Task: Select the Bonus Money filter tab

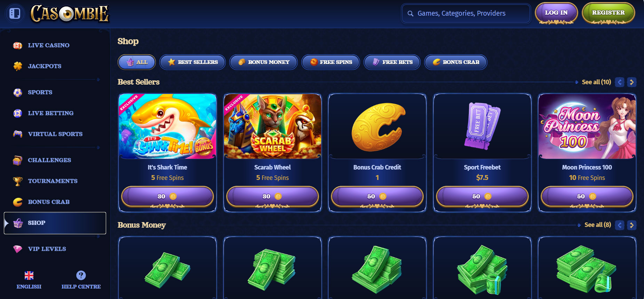Action: tap(263, 62)
